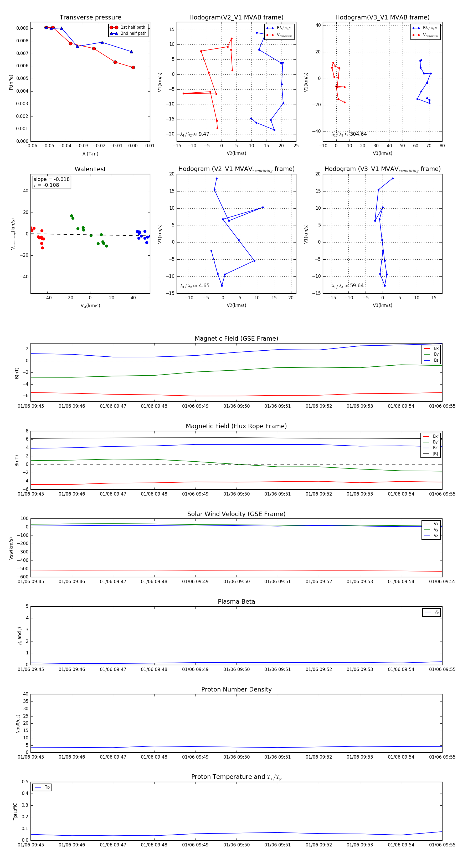Click "Hodogram(V3_V1 MVAB frame)" title

(x=382, y=18)
